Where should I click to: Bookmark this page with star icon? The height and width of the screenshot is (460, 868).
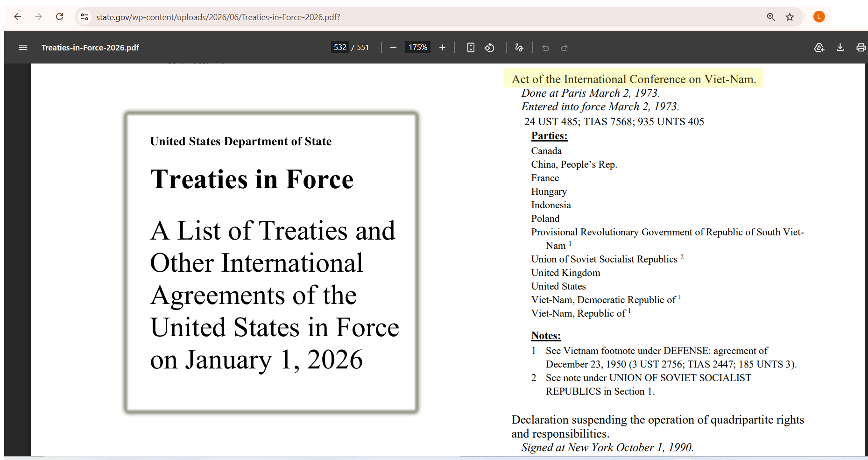[790, 17]
